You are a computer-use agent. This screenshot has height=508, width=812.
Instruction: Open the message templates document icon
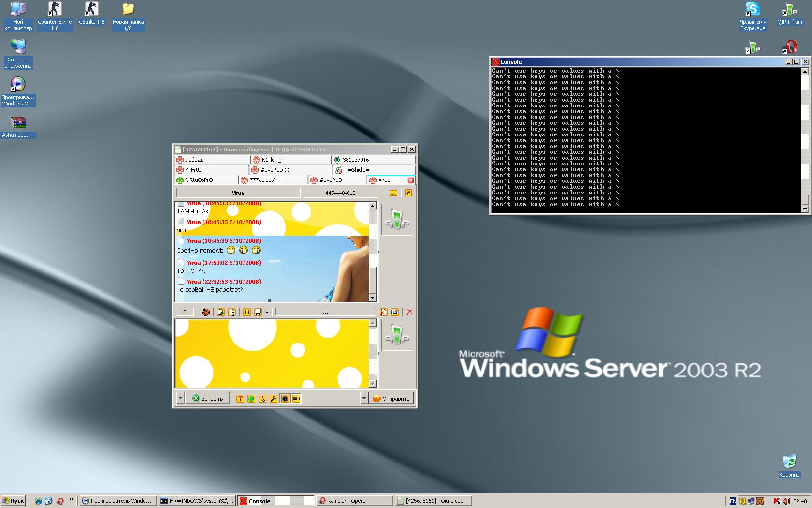232,312
